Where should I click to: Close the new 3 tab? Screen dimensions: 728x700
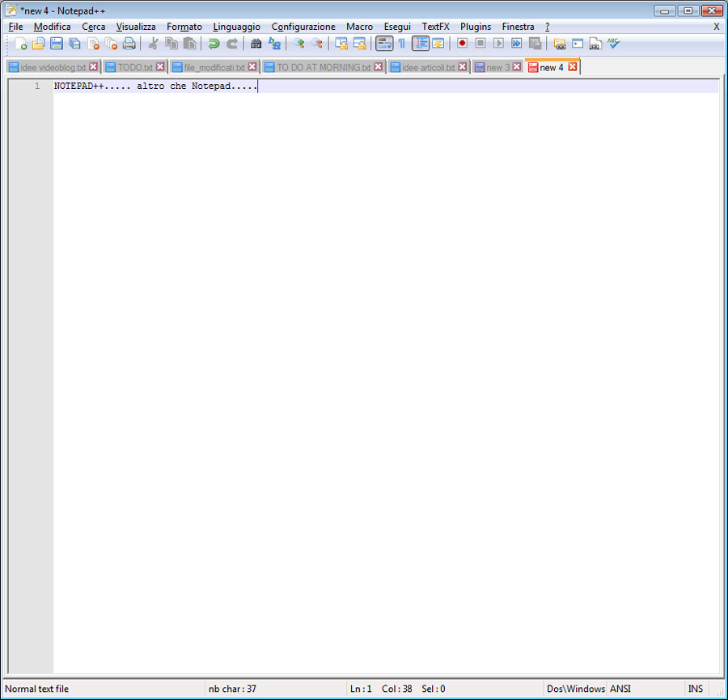pos(517,67)
